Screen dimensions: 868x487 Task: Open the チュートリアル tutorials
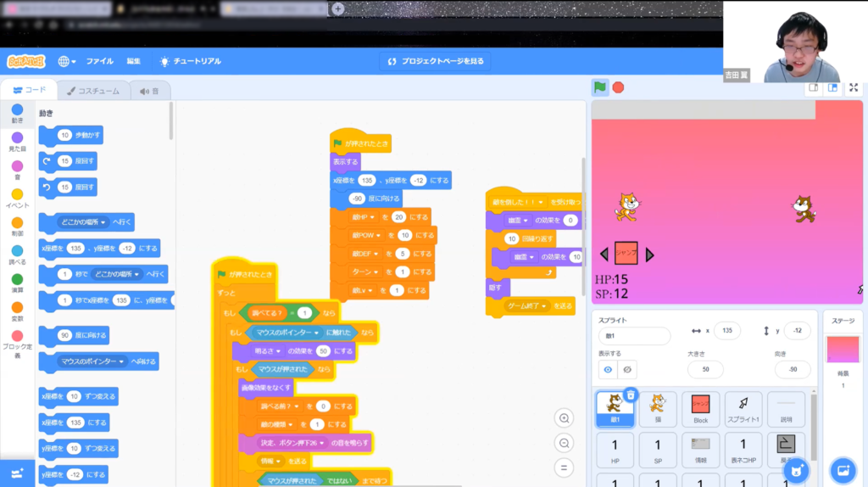coord(191,61)
